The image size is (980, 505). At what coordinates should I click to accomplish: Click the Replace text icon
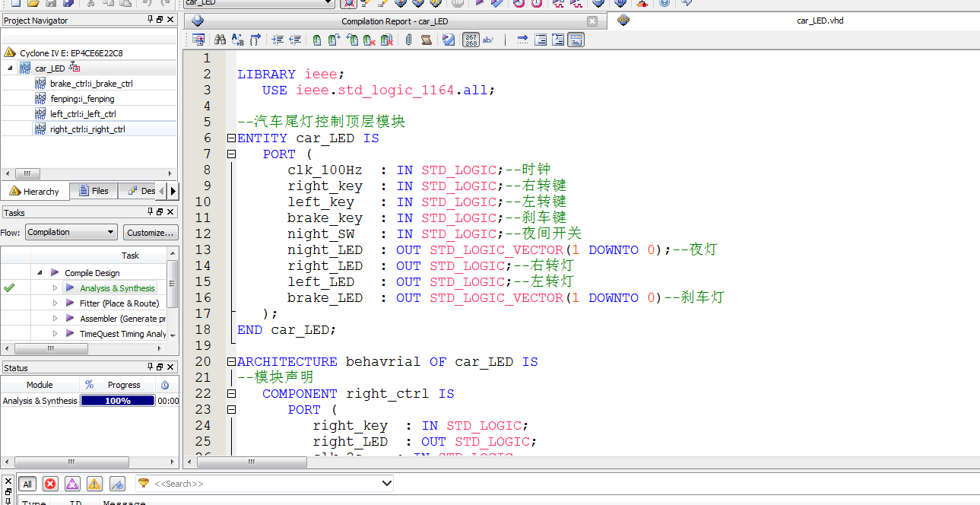pos(238,40)
